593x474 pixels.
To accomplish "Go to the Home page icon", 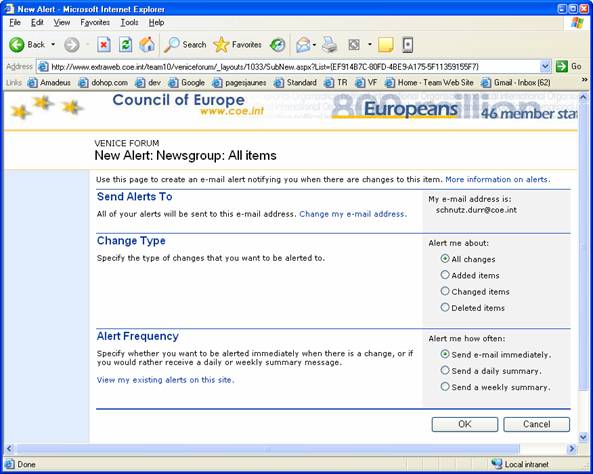I will coord(147,45).
